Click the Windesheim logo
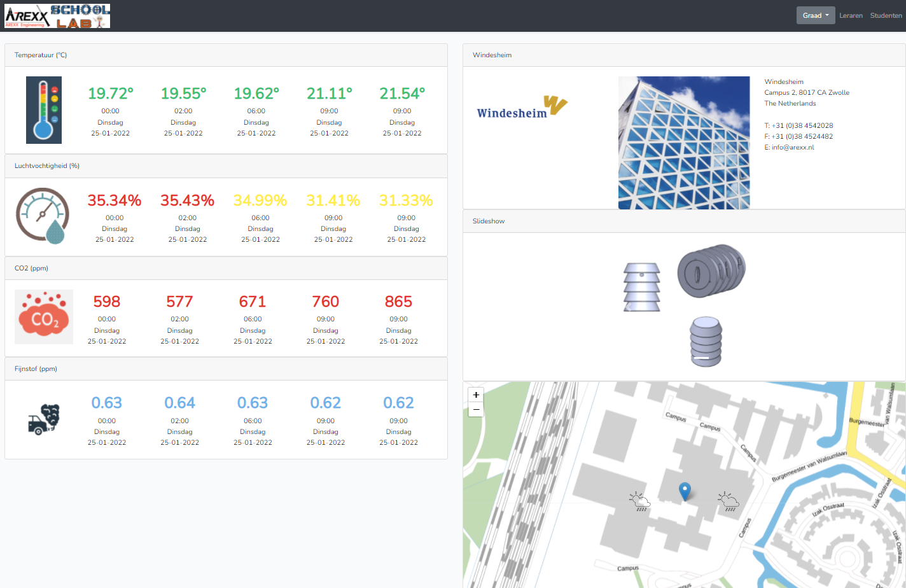This screenshot has height=588, width=906. tap(522, 108)
